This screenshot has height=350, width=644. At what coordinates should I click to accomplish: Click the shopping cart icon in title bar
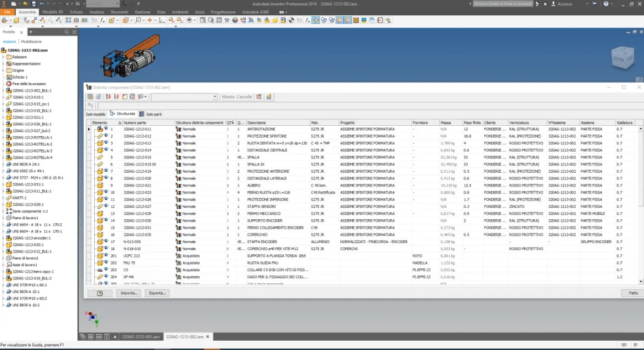click(594, 4)
